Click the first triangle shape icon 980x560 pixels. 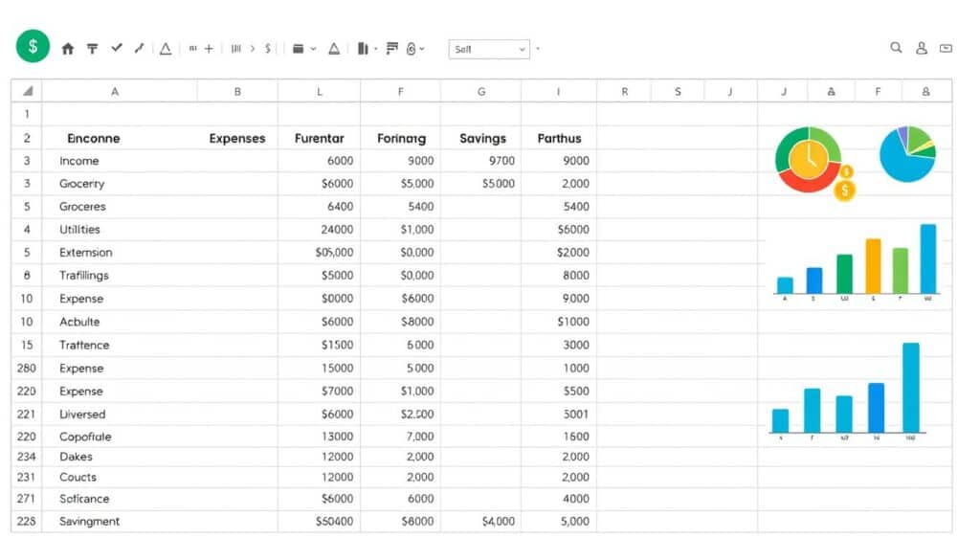165,49
